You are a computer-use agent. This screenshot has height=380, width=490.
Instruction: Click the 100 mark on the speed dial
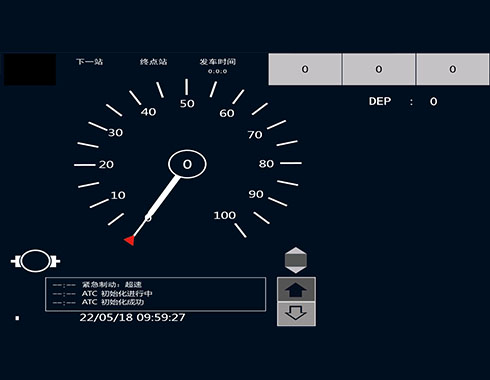[225, 215]
